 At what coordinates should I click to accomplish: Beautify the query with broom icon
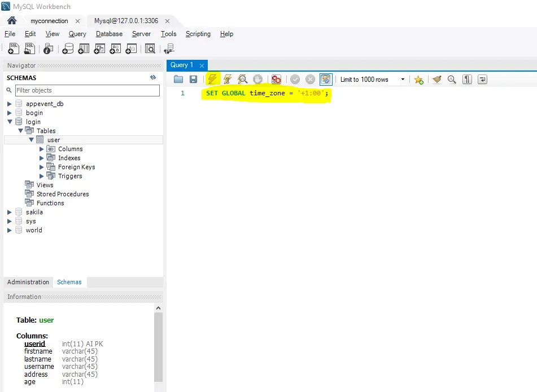pos(436,80)
